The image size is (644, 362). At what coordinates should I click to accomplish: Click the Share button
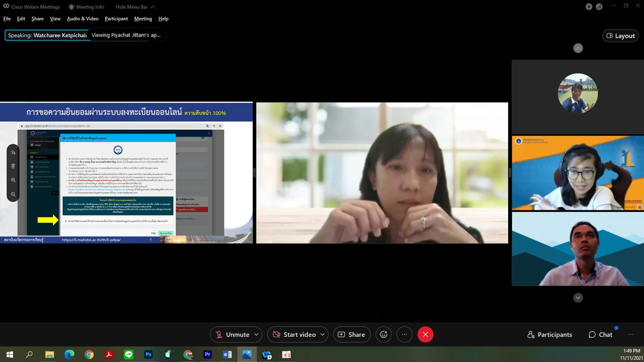coord(352,335)
